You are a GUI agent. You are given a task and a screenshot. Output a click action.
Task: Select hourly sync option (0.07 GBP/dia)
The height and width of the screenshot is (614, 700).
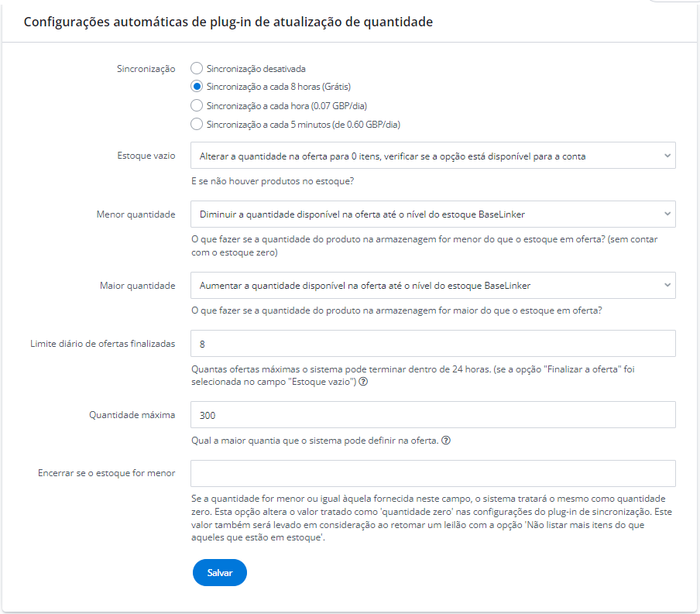[197, 105]
